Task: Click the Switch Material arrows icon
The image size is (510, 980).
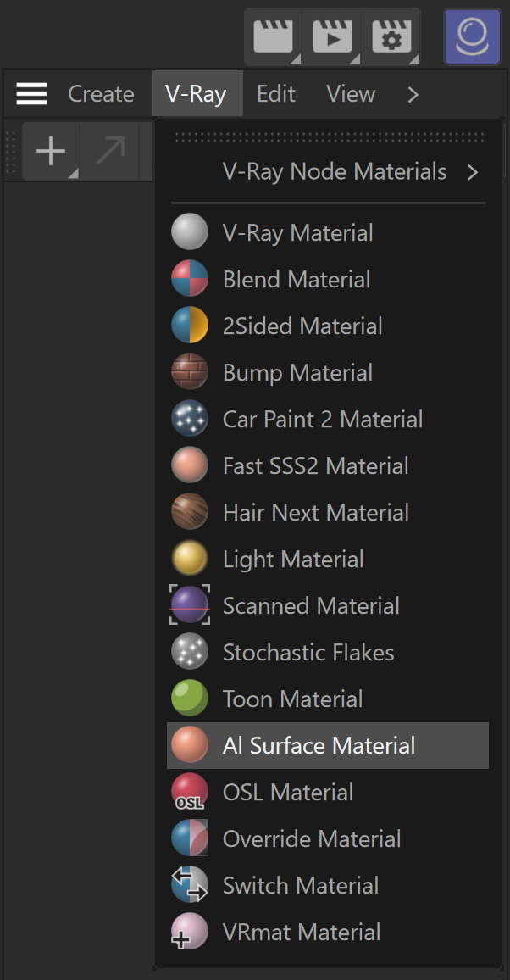Action: click(190, 885)
